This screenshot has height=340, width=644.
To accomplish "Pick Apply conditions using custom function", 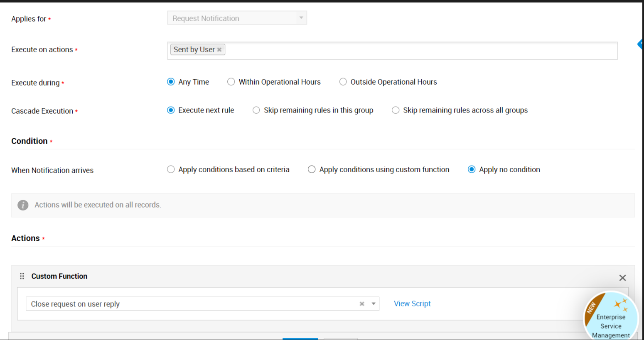I will pos(312,169).
